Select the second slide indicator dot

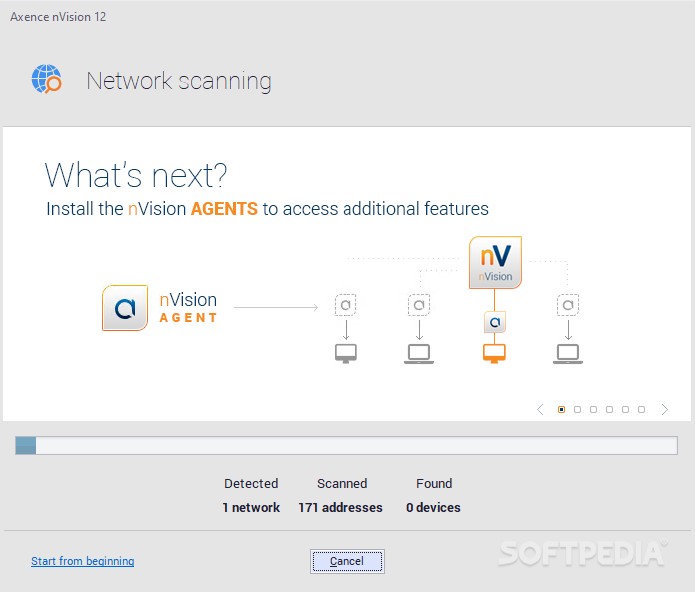(x=577, y=409)
